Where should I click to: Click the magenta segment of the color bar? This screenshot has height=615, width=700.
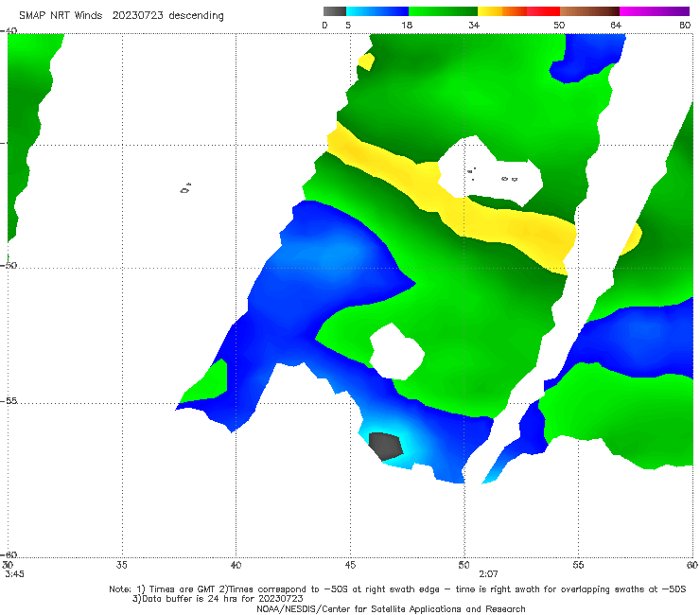(x=655, y=11)
